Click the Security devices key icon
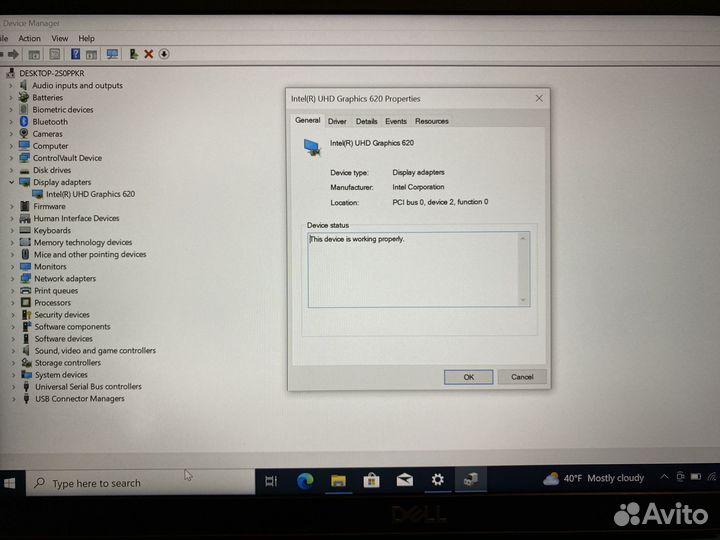 pyautogui.click(x=27, y=315)
